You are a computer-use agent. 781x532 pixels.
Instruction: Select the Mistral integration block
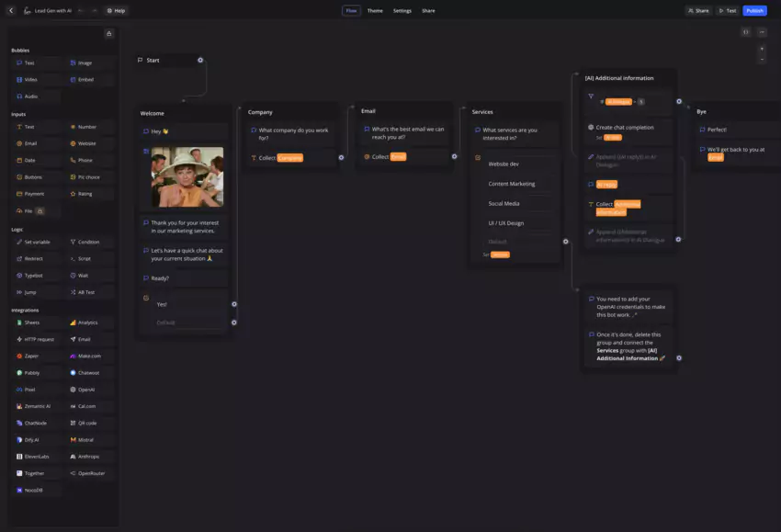(85, 439)
